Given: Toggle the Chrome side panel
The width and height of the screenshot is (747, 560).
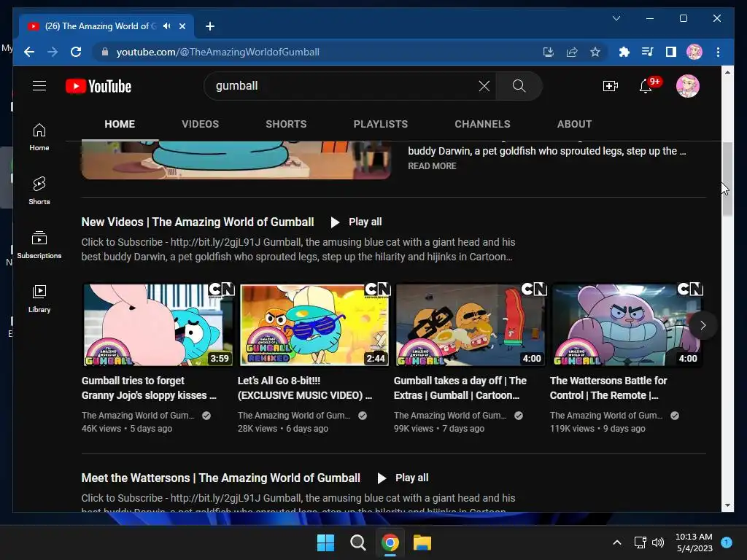Looking at the screenshot, I should [671, 52].
